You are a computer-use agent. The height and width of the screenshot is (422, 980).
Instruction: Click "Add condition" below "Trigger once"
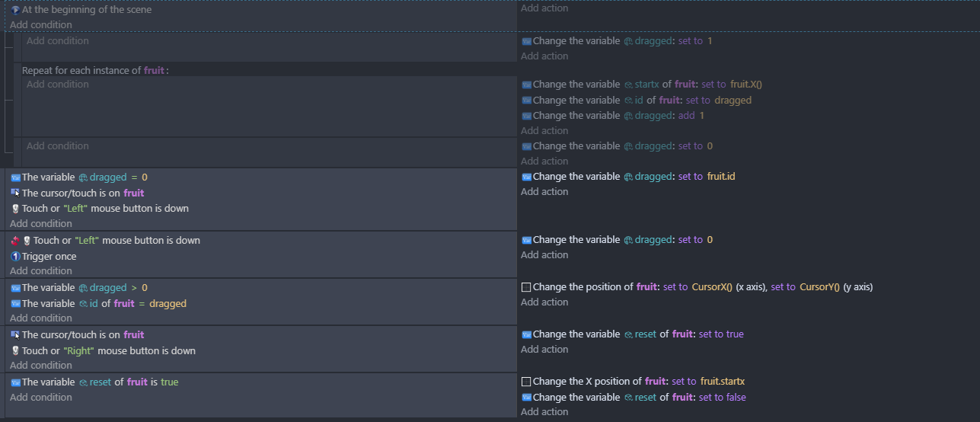pos(41,271)
